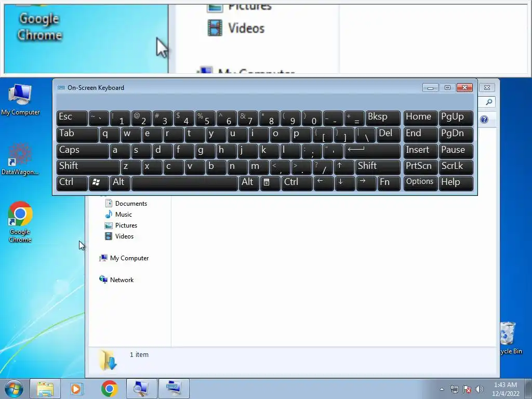Click the context menu key on the keyboard
532x399 pixels.
270,183
